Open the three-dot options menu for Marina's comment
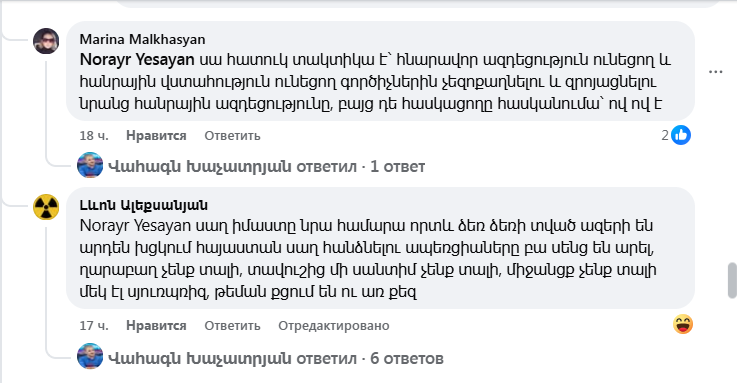The width and height of the screenshot is (737, 383). (715, 72)
